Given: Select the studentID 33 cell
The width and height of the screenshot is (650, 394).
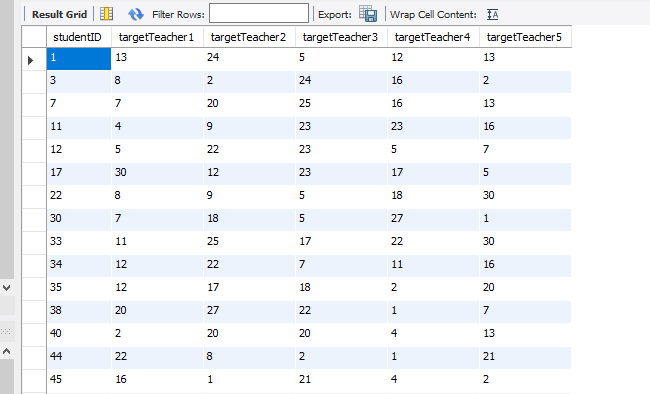Looking at the screenshot, I should tap(79, 242).
